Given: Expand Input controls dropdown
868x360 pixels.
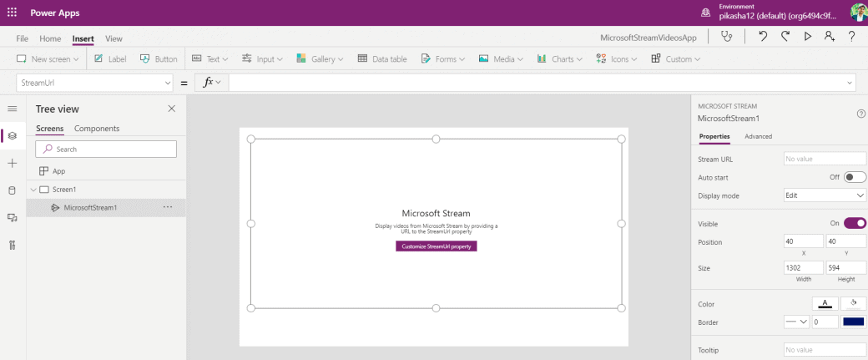Looking at the screenshot, I should [x=262, y=58].
